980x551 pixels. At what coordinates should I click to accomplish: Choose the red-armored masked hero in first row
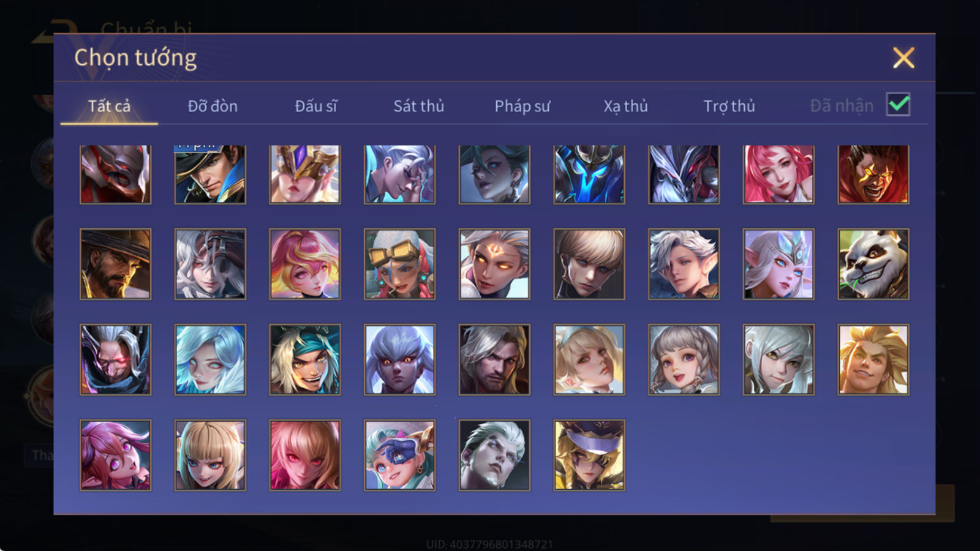(115, 174)
